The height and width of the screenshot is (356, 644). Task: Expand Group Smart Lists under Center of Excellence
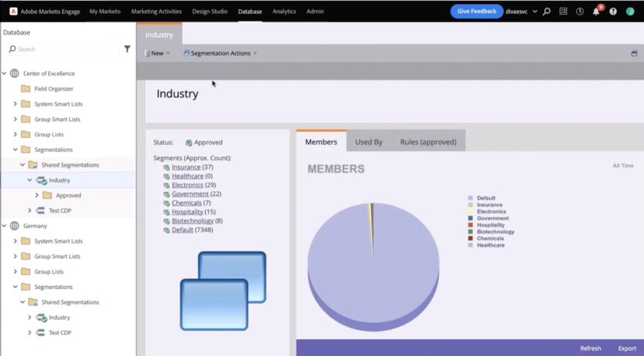pyautogui.click(x=15, y=119)
